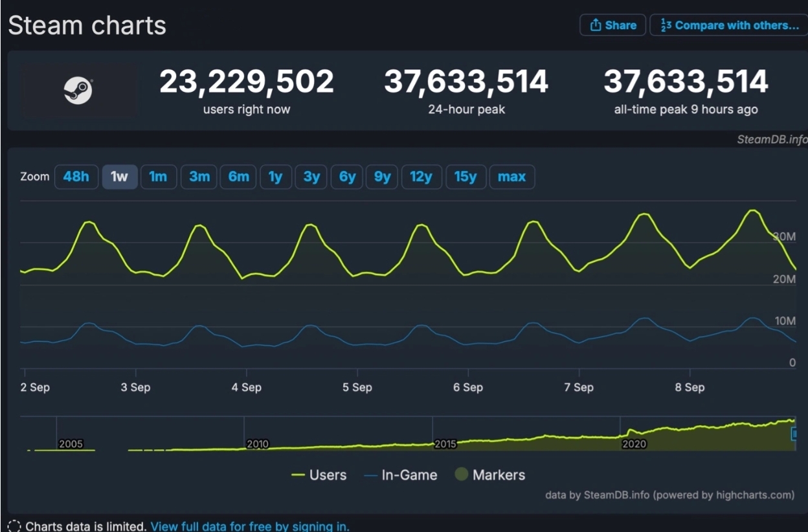Image resolution: width=808 pixels, height=532 pixels.
Task: Click all-time peak 9 hours ago text
Action: (686, 109)
